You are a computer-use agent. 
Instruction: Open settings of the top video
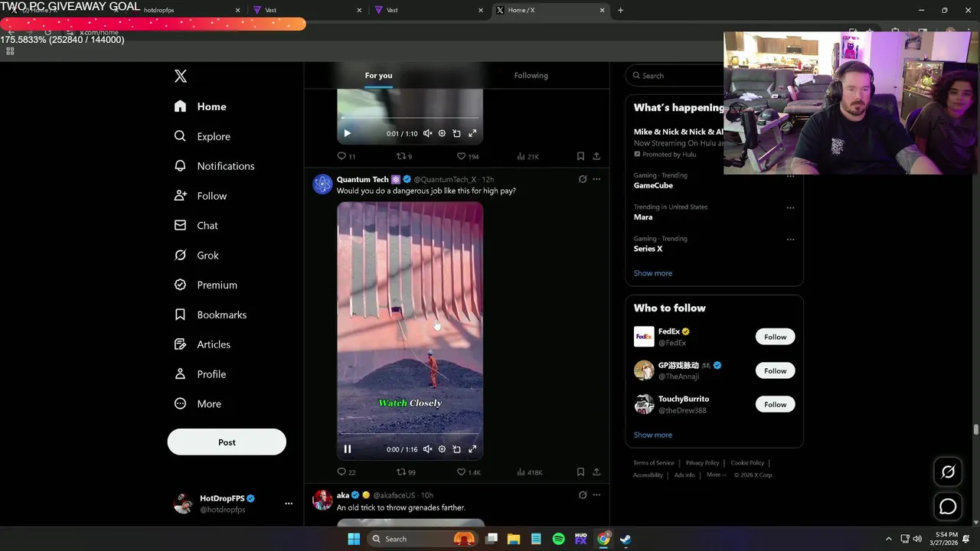click(x=442, y=133)
